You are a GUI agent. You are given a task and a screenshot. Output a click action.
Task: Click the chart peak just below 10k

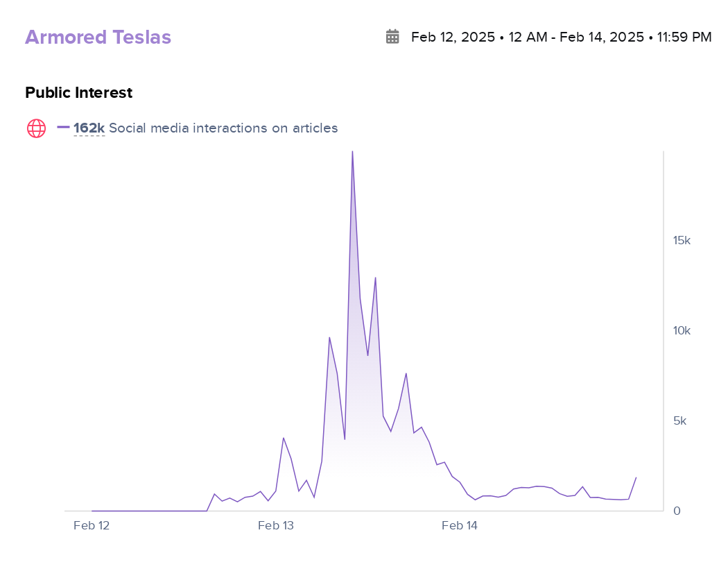pos(329,338)
